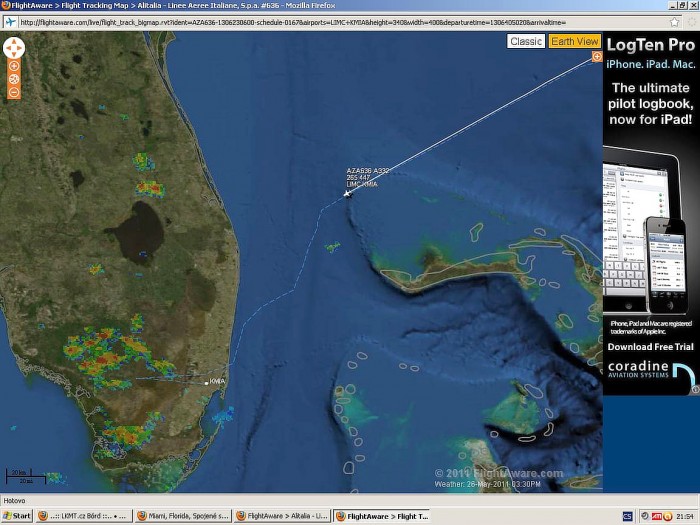Zoom in on the flight map

(x=14, y=66)
